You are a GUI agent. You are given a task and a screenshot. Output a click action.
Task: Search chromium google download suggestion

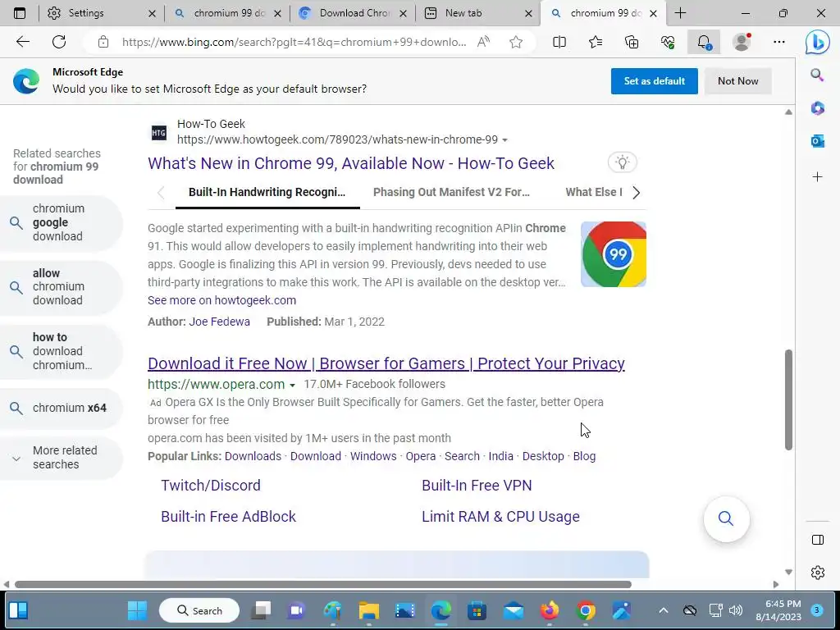(x=62, y=222)
